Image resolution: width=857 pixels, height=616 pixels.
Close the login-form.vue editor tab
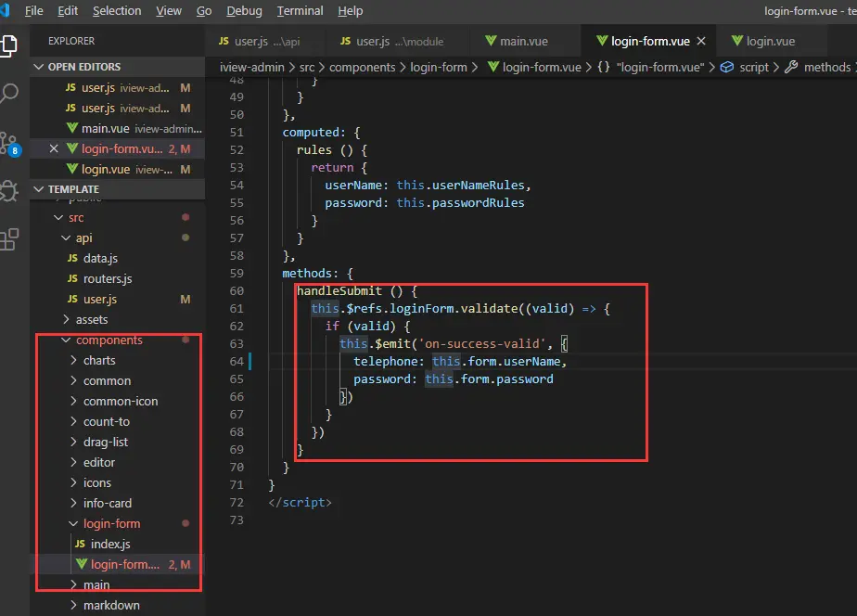pyautogui.click(x=701, y=42)
